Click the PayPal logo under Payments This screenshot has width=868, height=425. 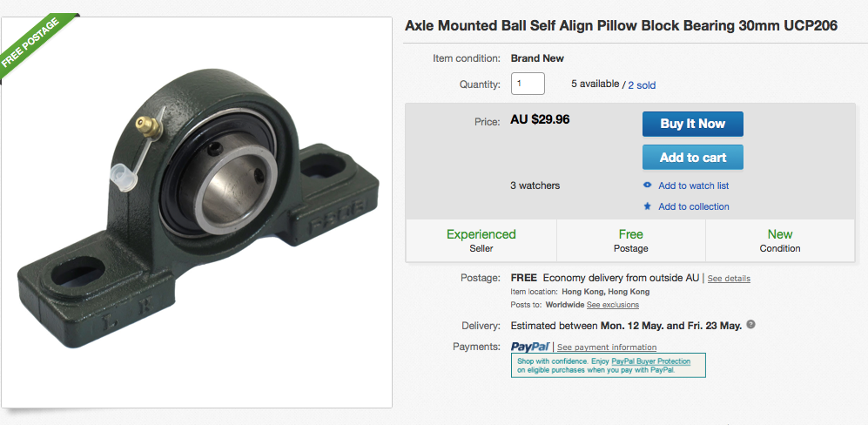tap(530, 347)
